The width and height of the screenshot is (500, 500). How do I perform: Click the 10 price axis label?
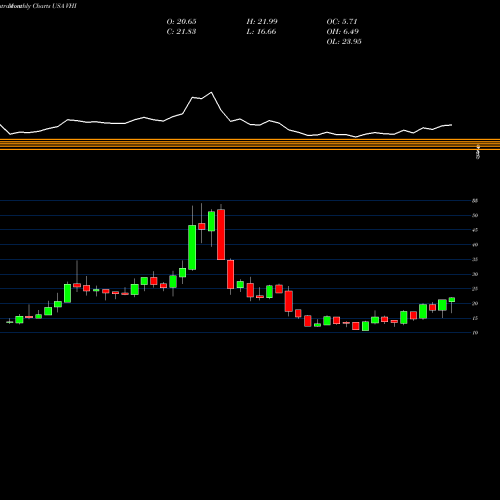[x=475, y=333]
